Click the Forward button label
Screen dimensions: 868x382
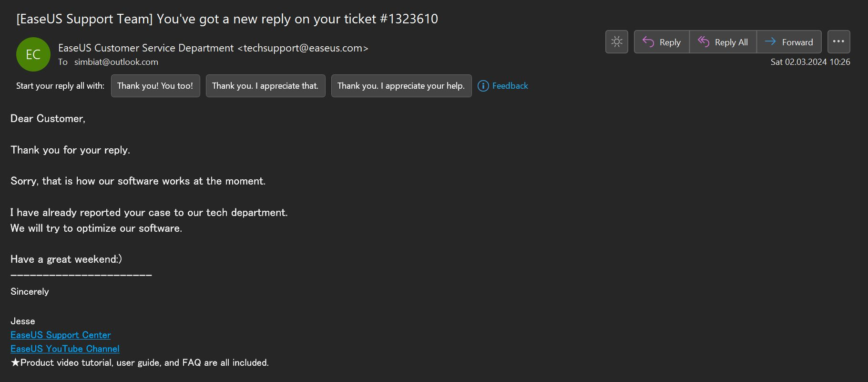click(797, 42)
